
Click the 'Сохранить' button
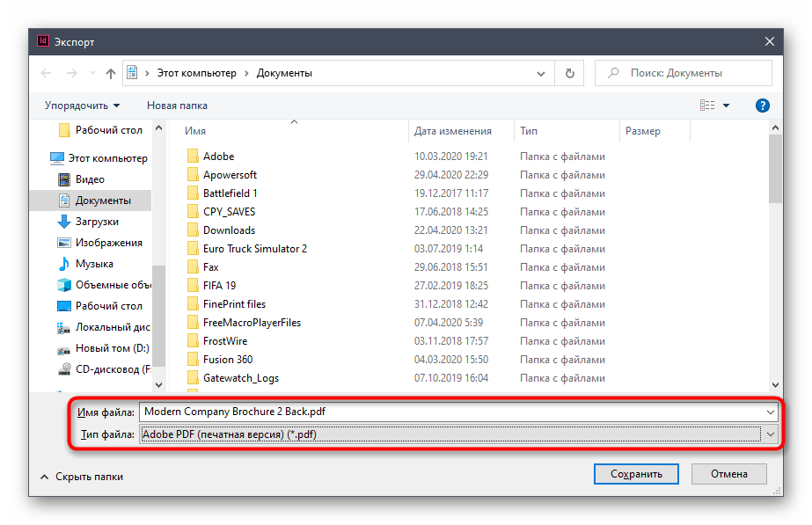pos(636,474)
